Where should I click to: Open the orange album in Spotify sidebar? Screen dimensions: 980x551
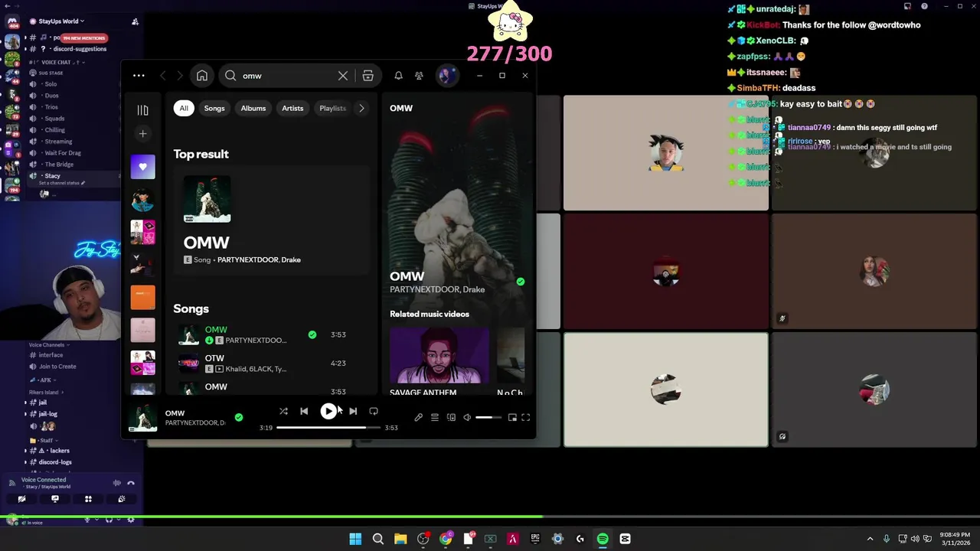pyautogui.click(x=142, y=297)
